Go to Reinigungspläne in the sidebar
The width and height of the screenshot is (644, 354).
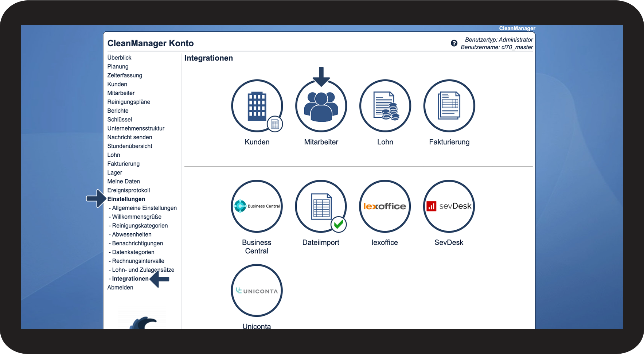pos(129,102)
